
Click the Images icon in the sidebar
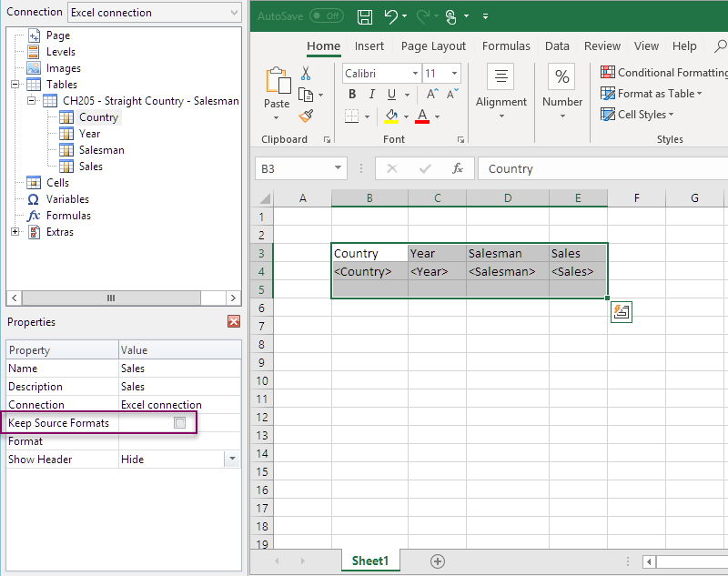pos(34,67)
